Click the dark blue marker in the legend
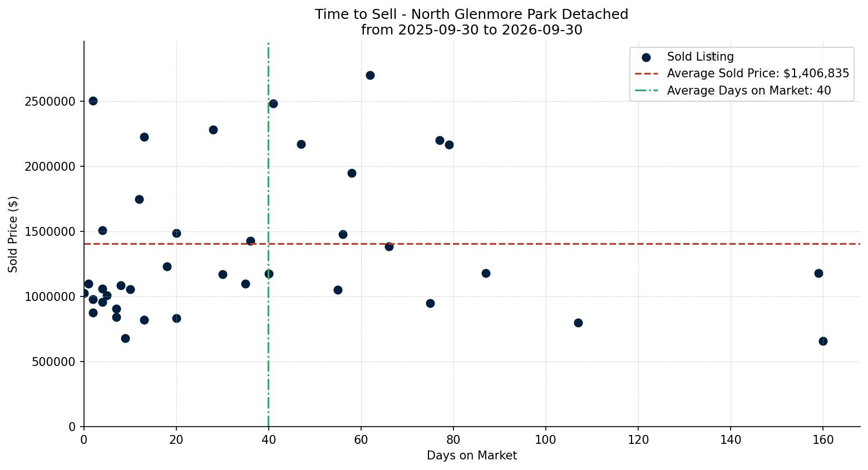 click(x=646, y=57)
